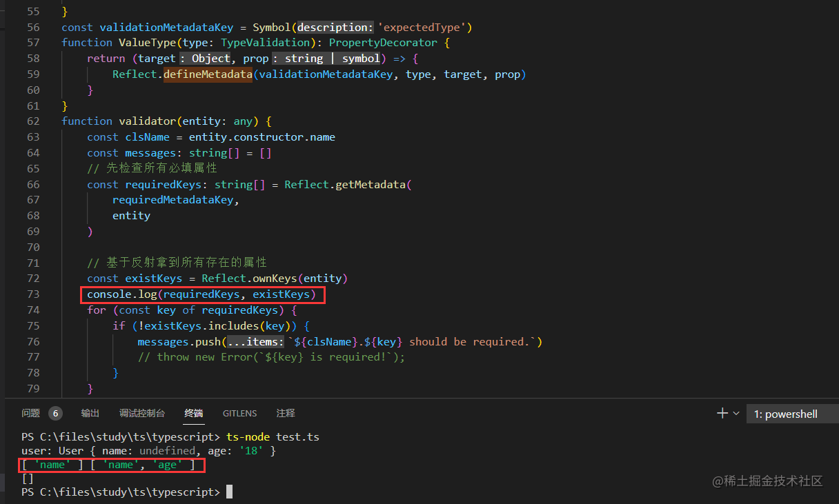The width and height of the screenshot is (839, 504).
Task: Select the 终端 panel tab
Action: coord(194,413)
